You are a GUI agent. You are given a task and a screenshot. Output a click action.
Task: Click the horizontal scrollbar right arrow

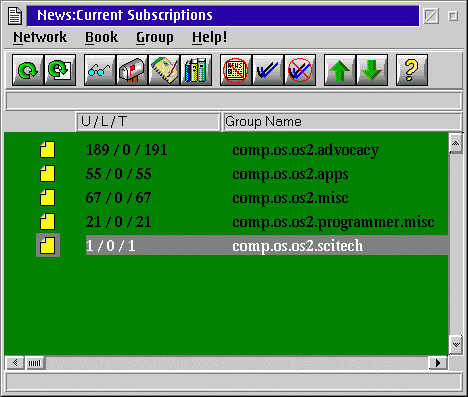[x=438, y=363]
